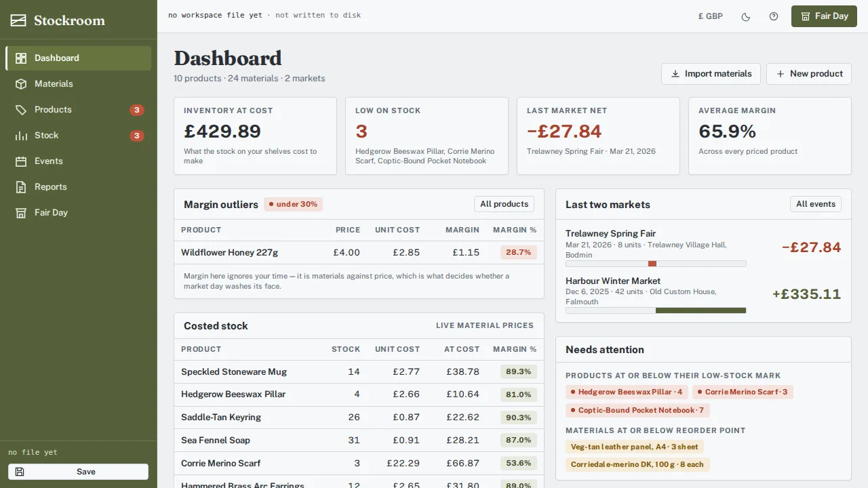The width and height of the screenshot is (868, 488).
Task: Click the Stockroom logo icon
Action: point(18,20)
